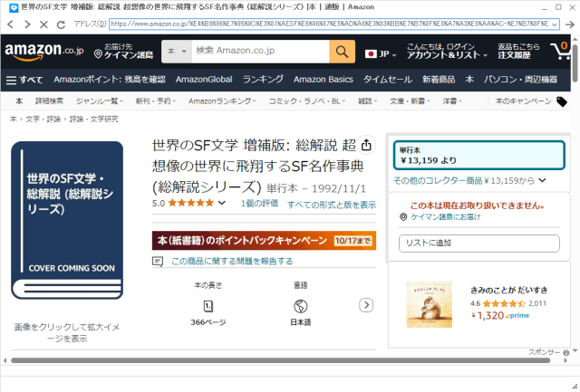The image size is (580, 392).
Task: Open the ジャンル一覧 dropdown
Action: point(99,101)
